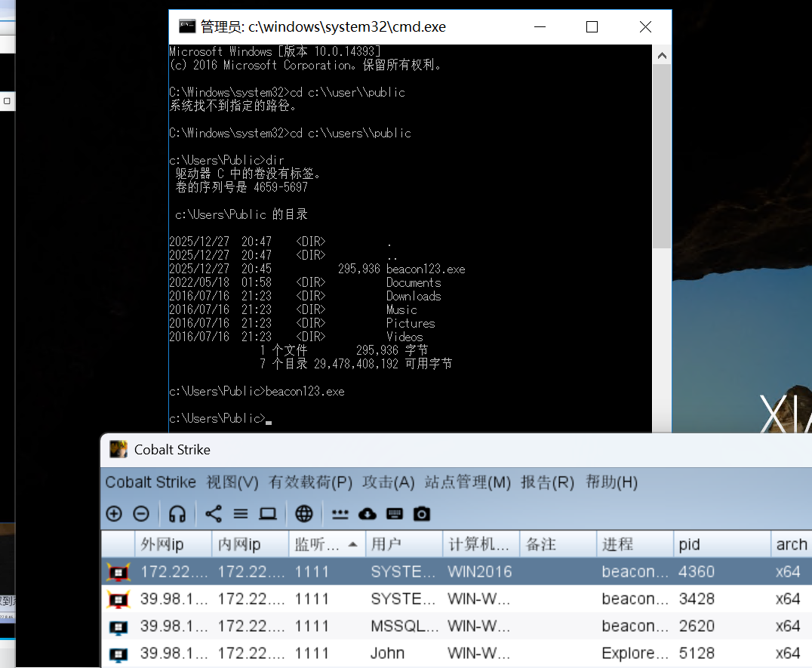Close the cmd.exe window
Viewport: 812px width, 668px height.
[645, 26]
